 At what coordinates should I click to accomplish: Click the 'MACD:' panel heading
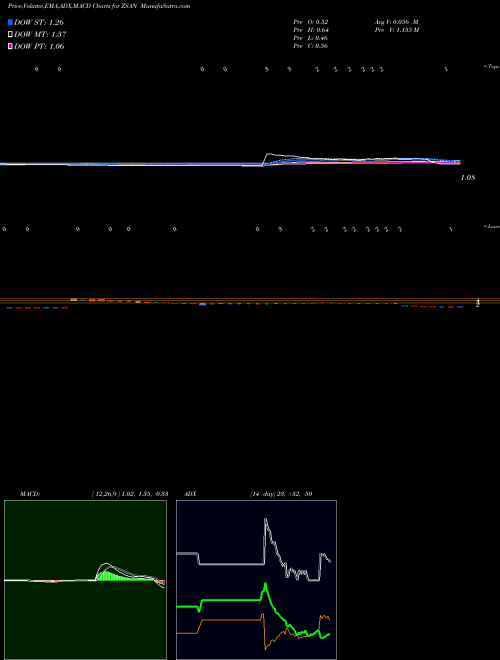pyautogui.click(x=30, y=494)
